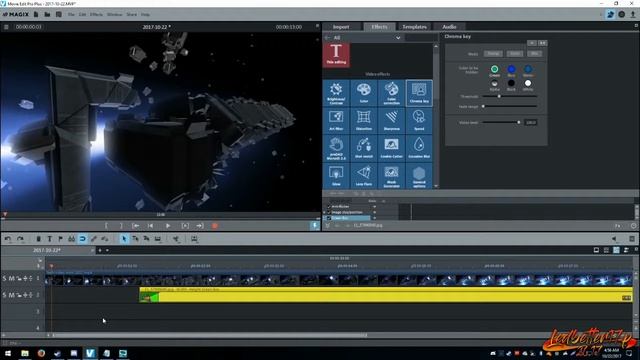Image resolution: width=640 pixels, height=360 pixels.
Task: Click the Video level value field
Action: point(531,122)
